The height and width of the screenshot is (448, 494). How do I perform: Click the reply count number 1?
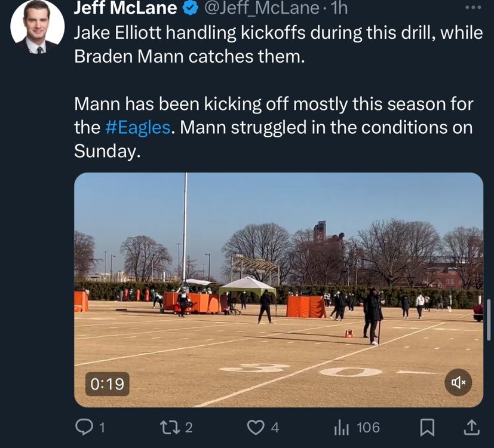click(x=102, y=428)
